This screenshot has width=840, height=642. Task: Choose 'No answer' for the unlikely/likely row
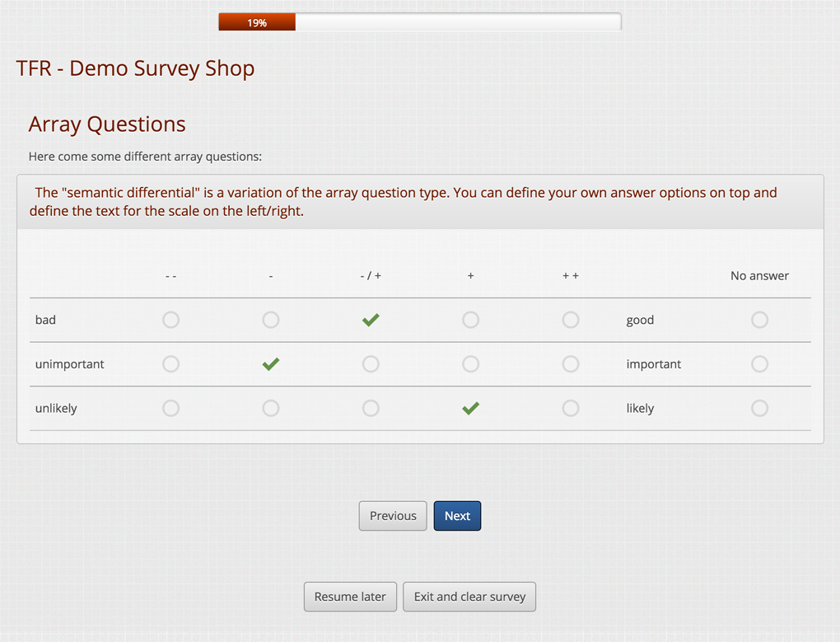tap(759, 408)
